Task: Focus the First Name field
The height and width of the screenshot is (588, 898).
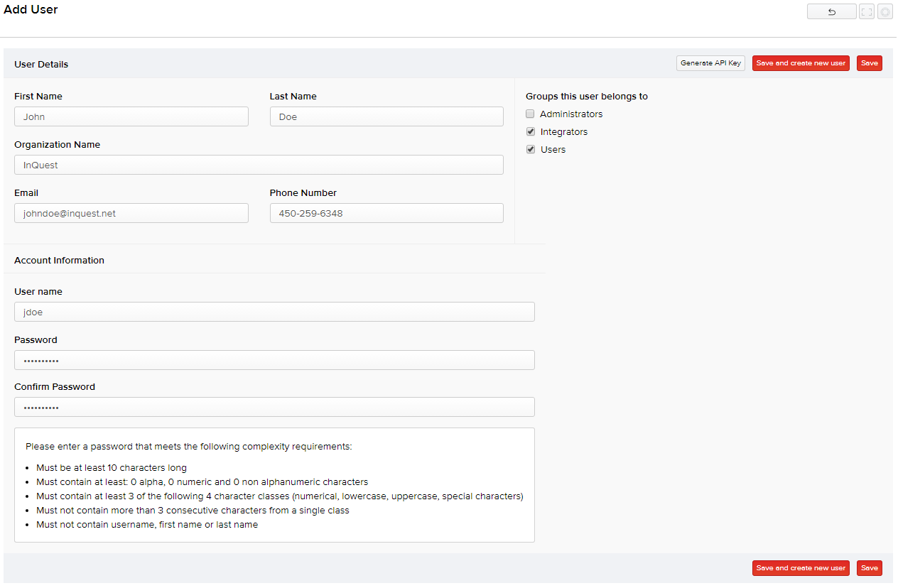Action: tap(131, 116)
